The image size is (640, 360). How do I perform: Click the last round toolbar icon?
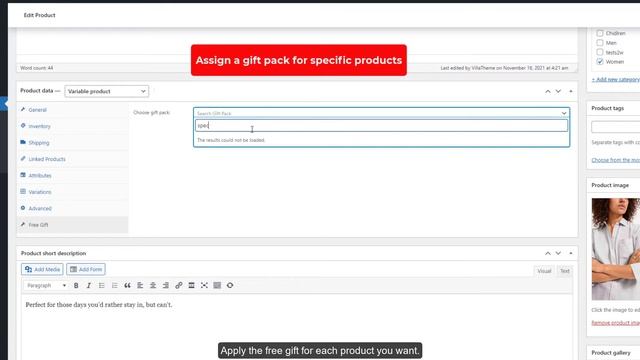click(x=230, y=286)
